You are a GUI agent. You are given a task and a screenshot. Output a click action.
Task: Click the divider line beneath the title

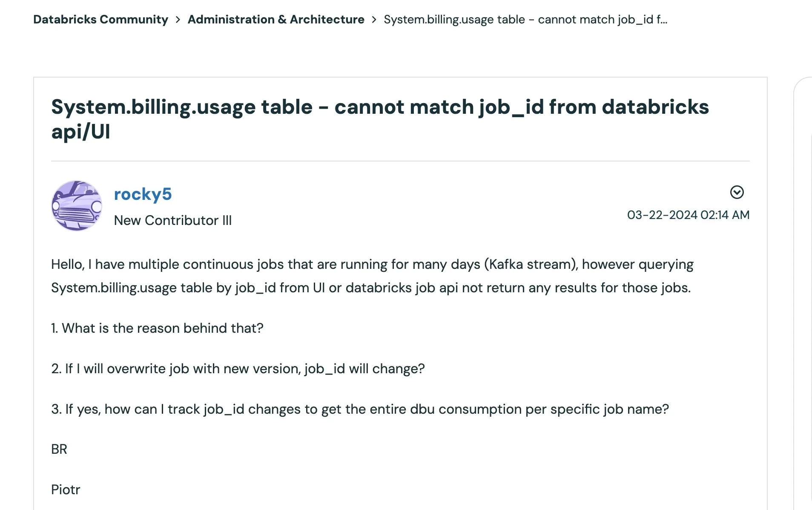(400, 161)
